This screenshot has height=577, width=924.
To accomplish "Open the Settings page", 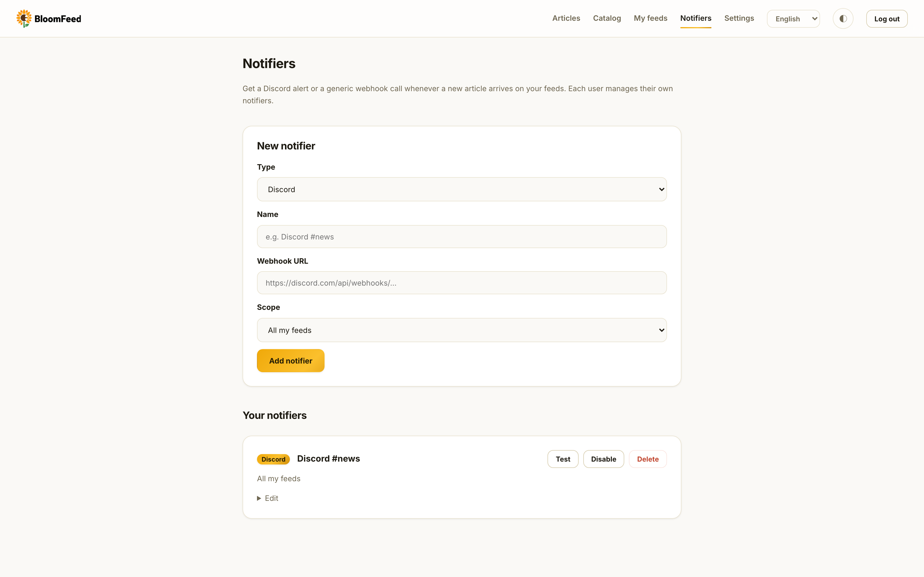I will click(x=739, y=18).
